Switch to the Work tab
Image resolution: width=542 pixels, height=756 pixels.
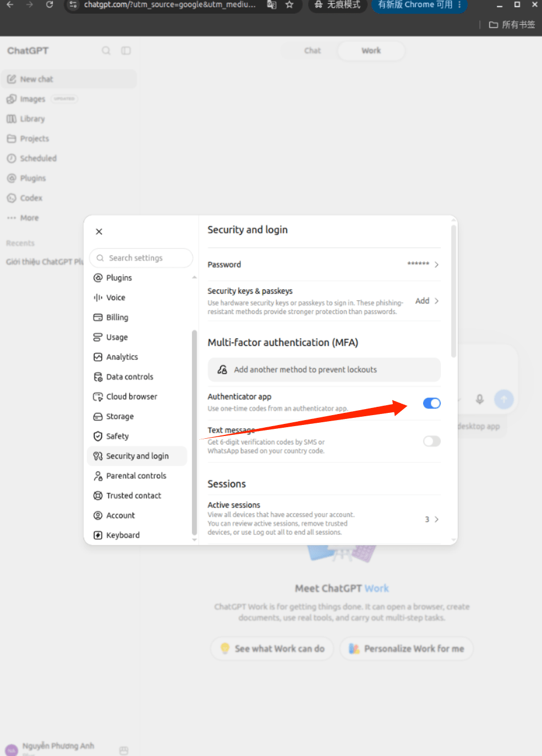[371, 51]
